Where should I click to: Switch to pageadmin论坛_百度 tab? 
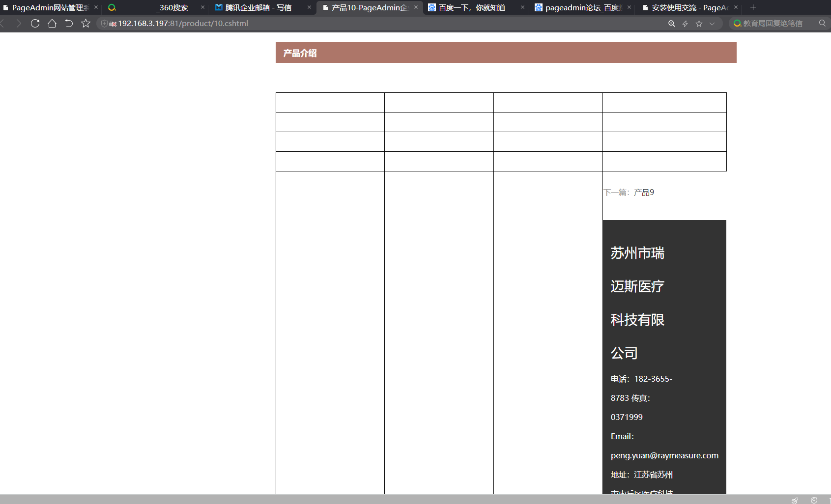click(x=584, y=7)
